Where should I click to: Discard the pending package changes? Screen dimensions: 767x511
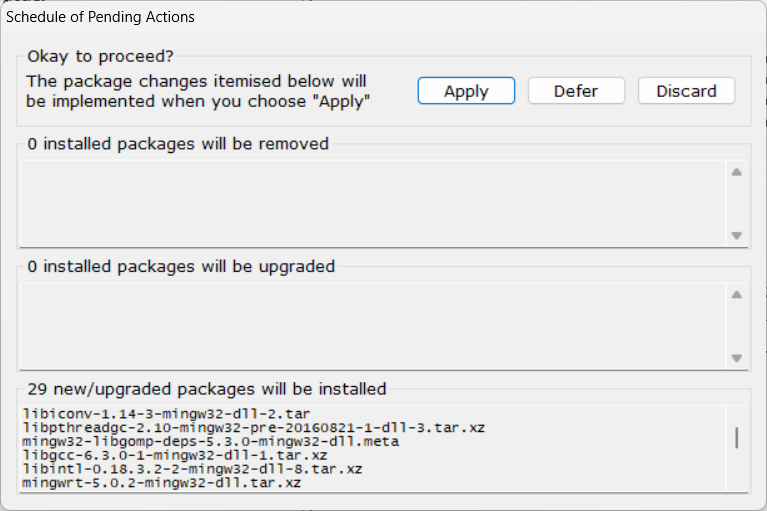(x=686, y=91)
